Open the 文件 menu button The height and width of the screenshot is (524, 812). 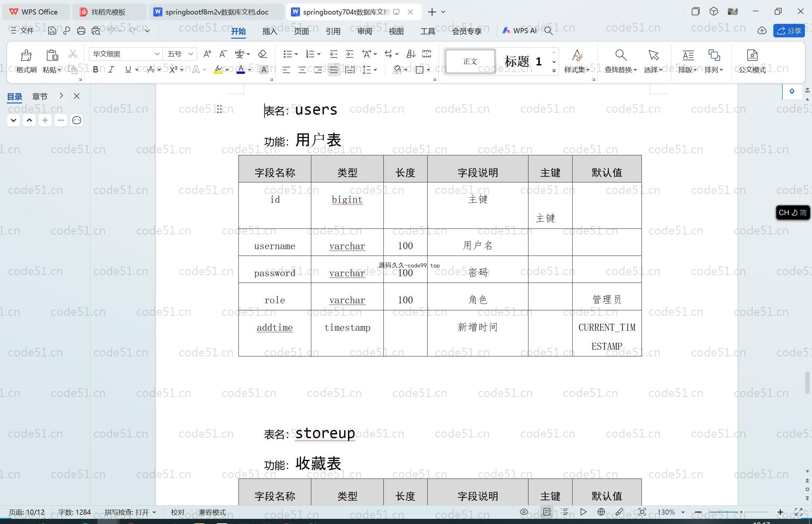coord(22,31)
